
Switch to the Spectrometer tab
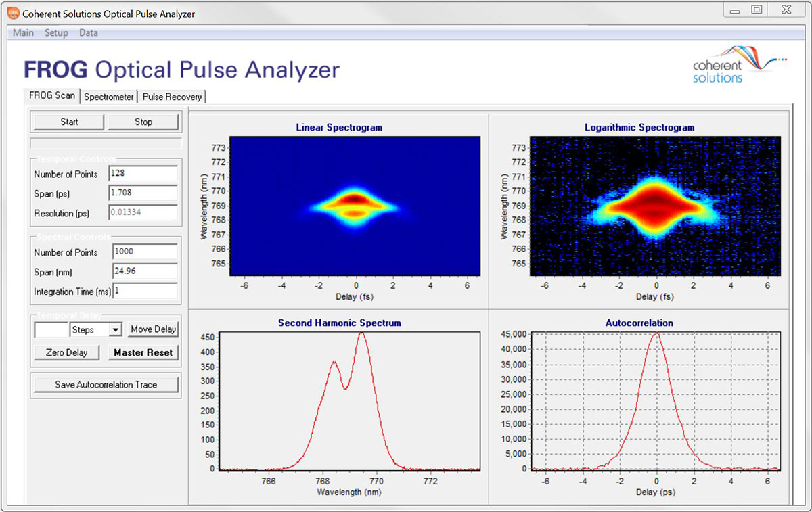[x=109, y=97]
